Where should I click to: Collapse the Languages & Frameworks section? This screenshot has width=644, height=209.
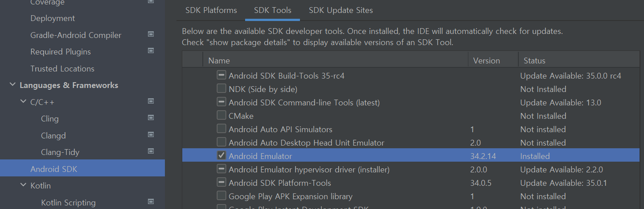click(12, 85)
